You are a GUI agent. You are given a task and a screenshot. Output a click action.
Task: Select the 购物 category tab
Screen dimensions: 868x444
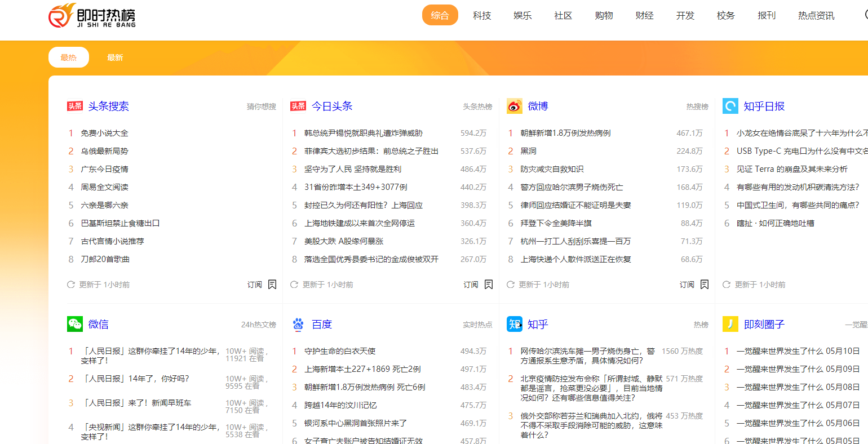[604, 16]
